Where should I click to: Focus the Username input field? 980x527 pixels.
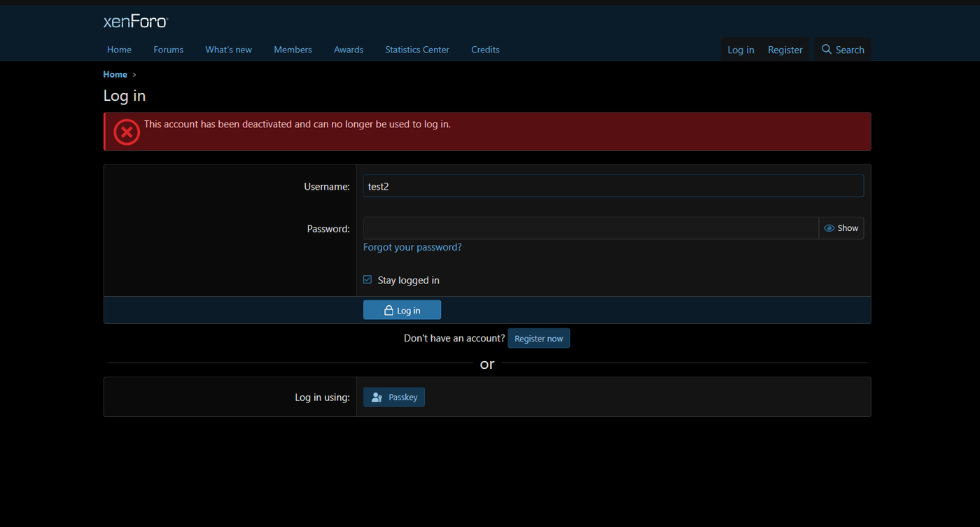[x=612, y=186]
